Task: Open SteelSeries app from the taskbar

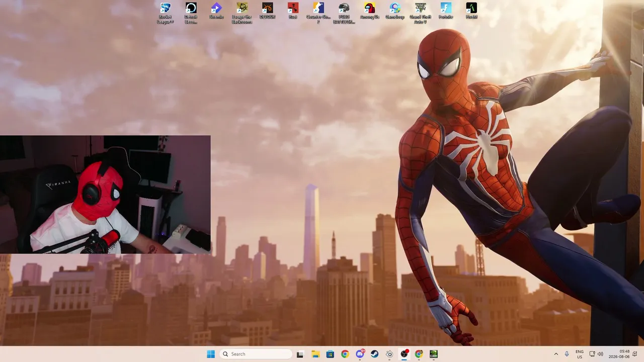Action: [389, 354]
